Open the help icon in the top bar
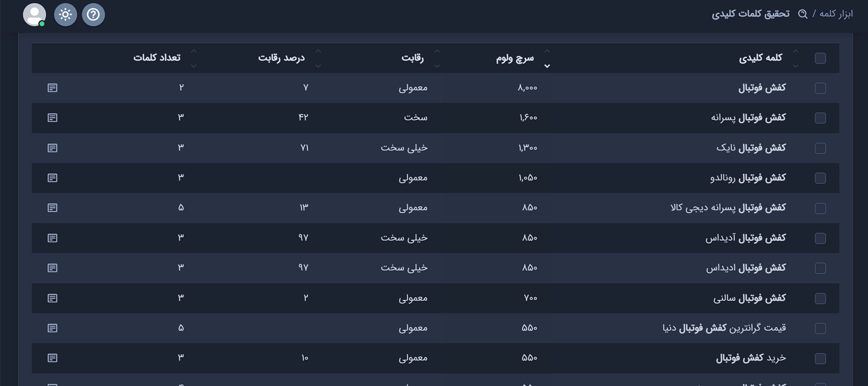868x386 pixels. 93,14
